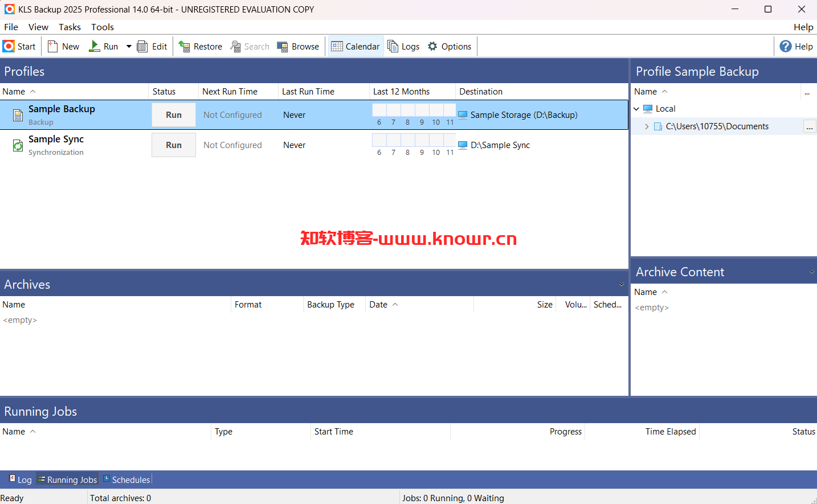
Task: Open Options with the gear icon
Action: point(450,47)
